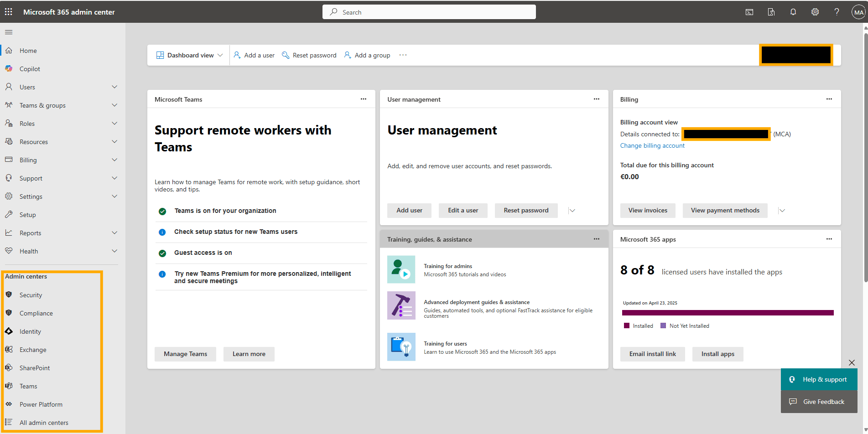The image size is (868, 434).
Task: Click the installed apps progress bar
Action: [x=728, y=312]
